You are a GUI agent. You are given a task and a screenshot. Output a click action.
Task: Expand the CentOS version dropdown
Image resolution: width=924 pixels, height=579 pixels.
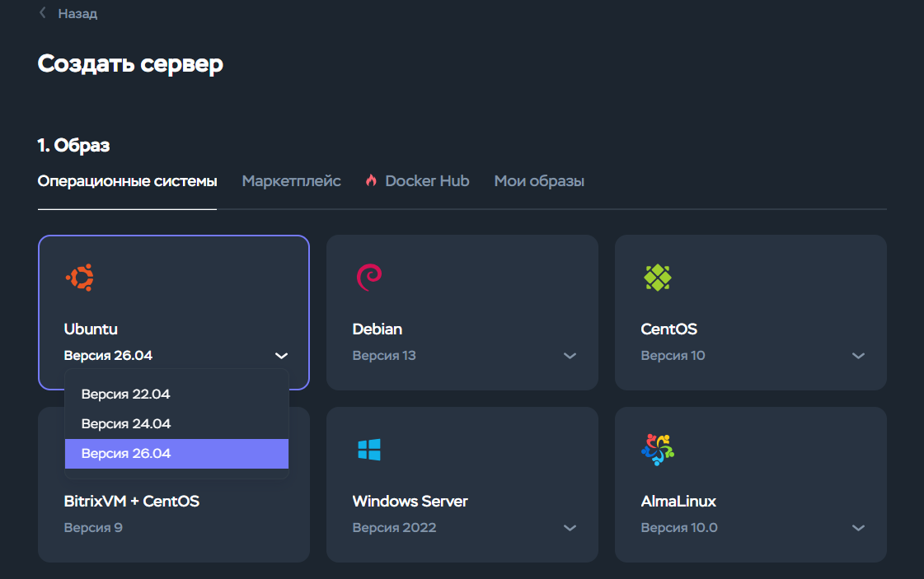(858, 356)
